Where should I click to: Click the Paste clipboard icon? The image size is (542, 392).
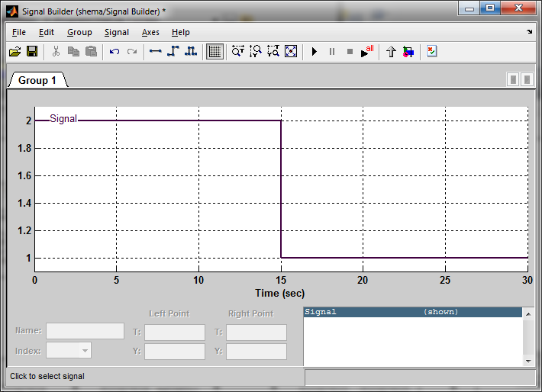click(x=91, y=52)
